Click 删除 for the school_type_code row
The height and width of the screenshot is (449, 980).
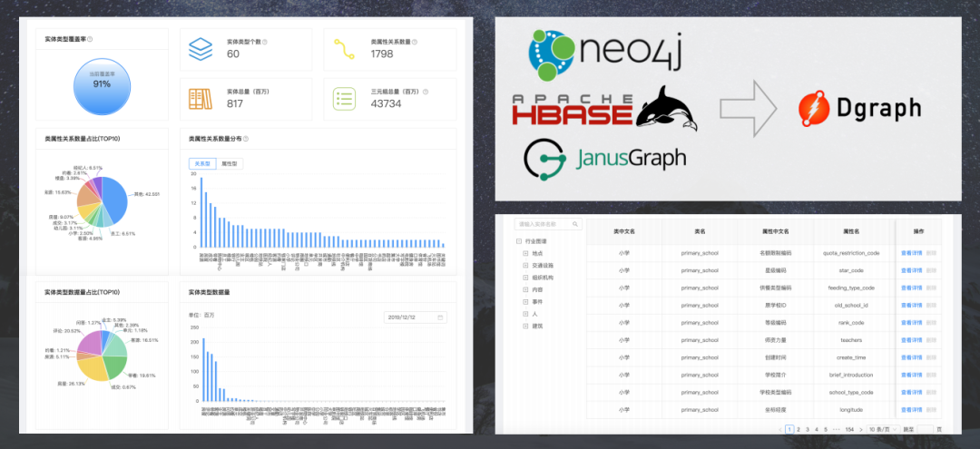point(931,392)
